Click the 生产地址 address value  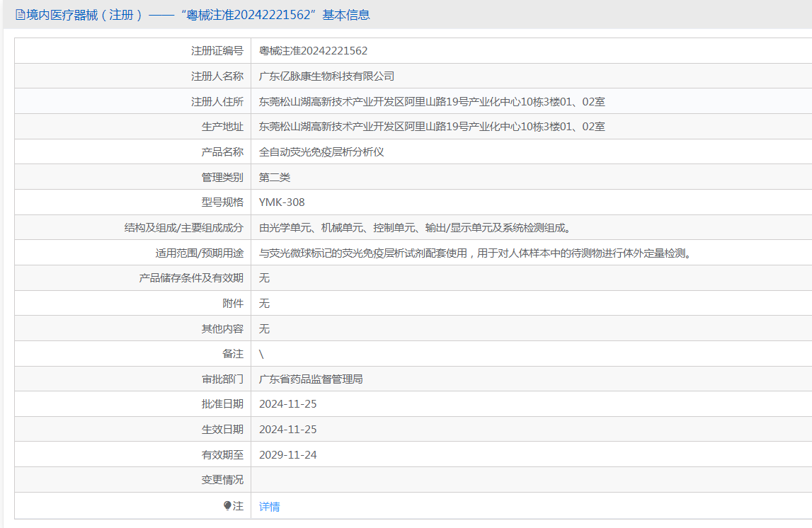(x=432, y=126)
